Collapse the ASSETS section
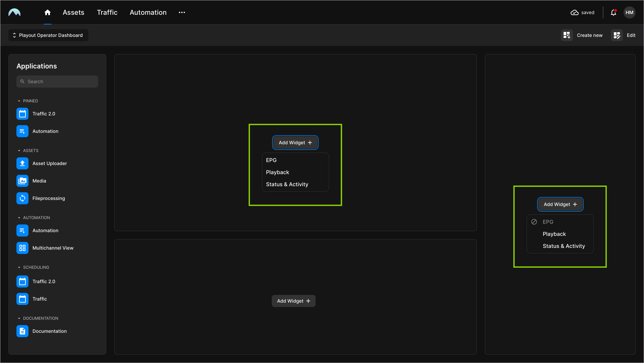644x363 pixels. click(x=19, y=150)
